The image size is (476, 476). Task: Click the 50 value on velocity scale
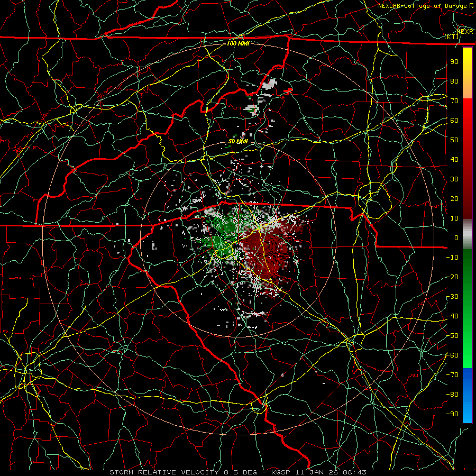click(x=454, y=140)
